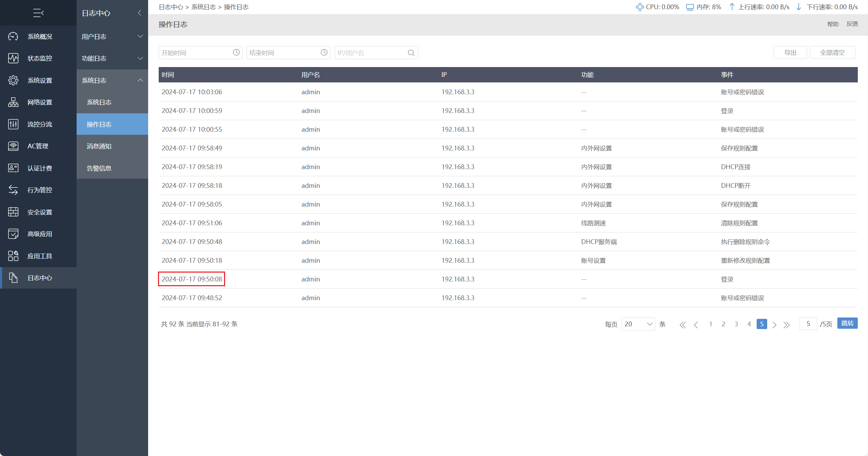868x456 pixels.
Task: Go to next page arrow
Action: pyautogui.click(x=775, y=325)
